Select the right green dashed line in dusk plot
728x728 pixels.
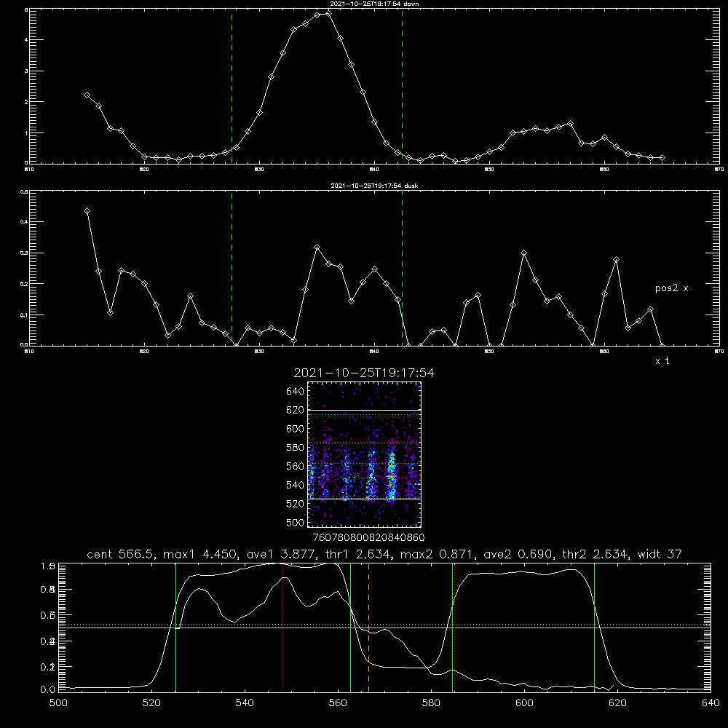402,268
